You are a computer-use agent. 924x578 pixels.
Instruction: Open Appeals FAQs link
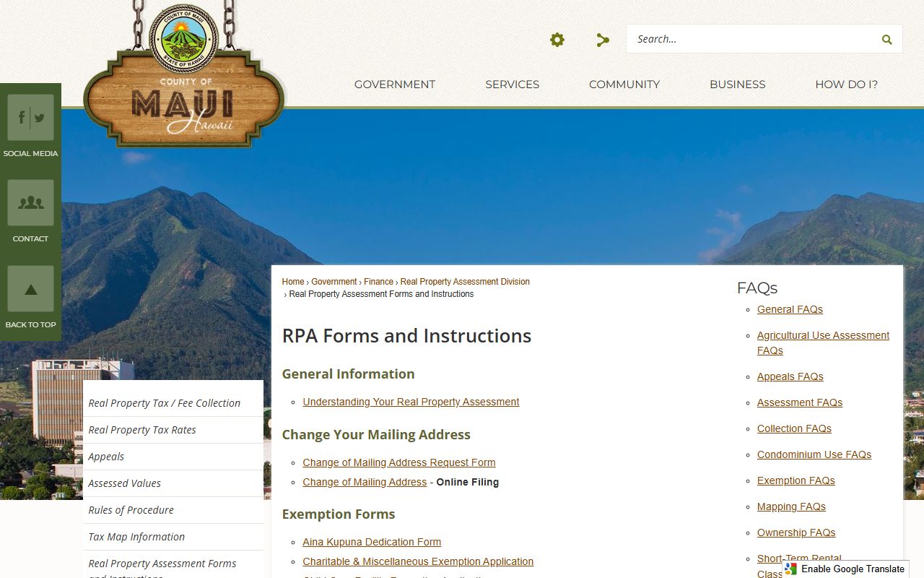[790, 376]
